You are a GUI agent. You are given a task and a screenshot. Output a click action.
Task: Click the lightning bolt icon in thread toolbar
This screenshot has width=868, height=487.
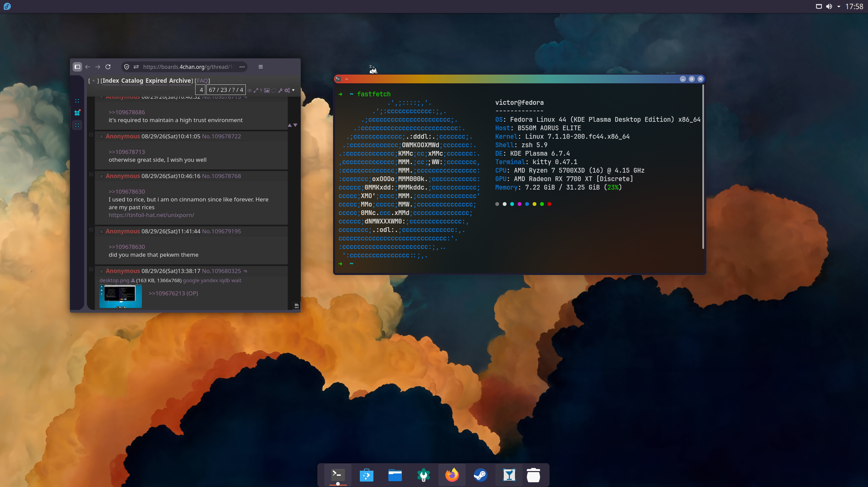click(261, 90)
